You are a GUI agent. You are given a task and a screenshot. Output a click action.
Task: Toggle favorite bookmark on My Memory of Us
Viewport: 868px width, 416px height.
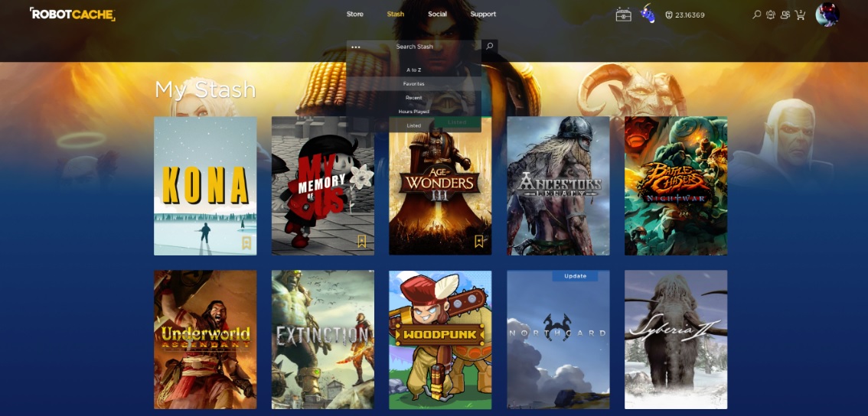pos(361,241)
